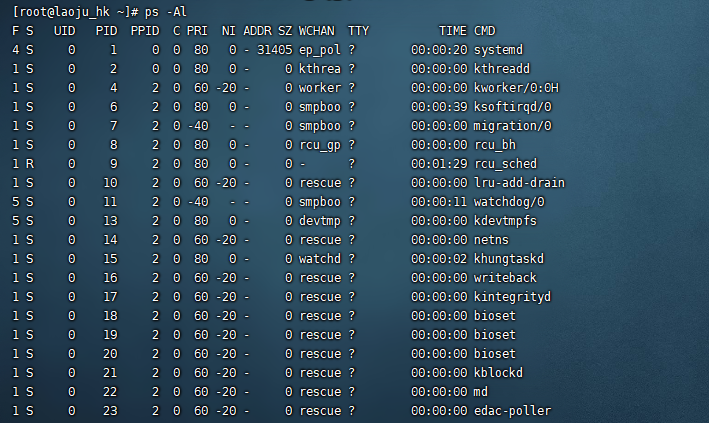Click the edac-poller process name

(x=512, y=410)
